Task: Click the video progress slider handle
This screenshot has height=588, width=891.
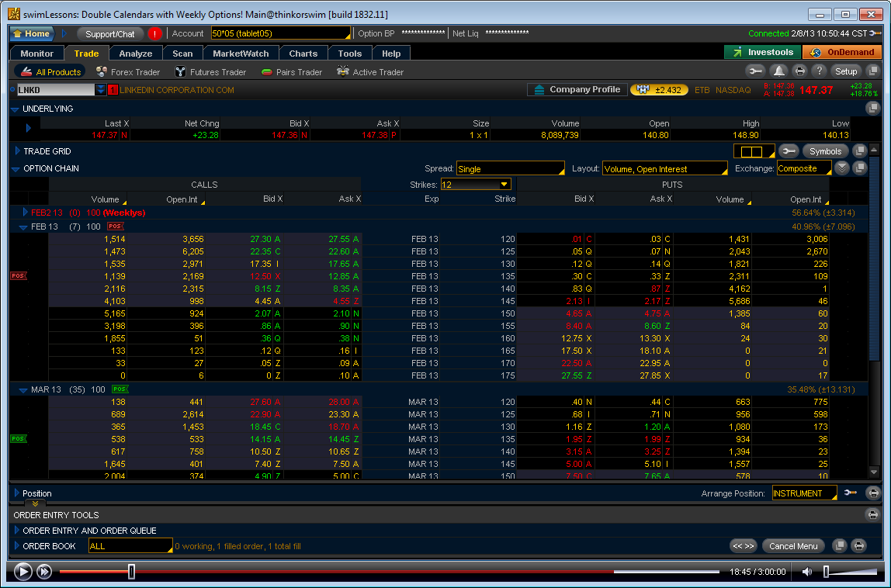Action: (x=132, y=572)
